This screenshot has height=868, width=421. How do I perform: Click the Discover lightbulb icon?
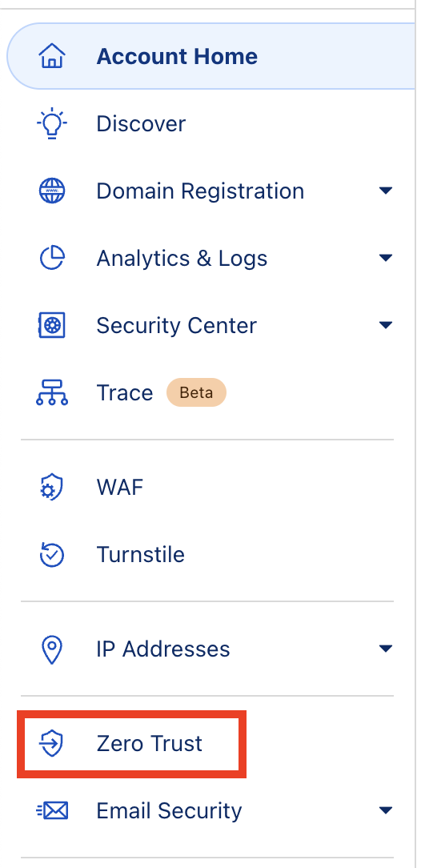tap(52, 123)
